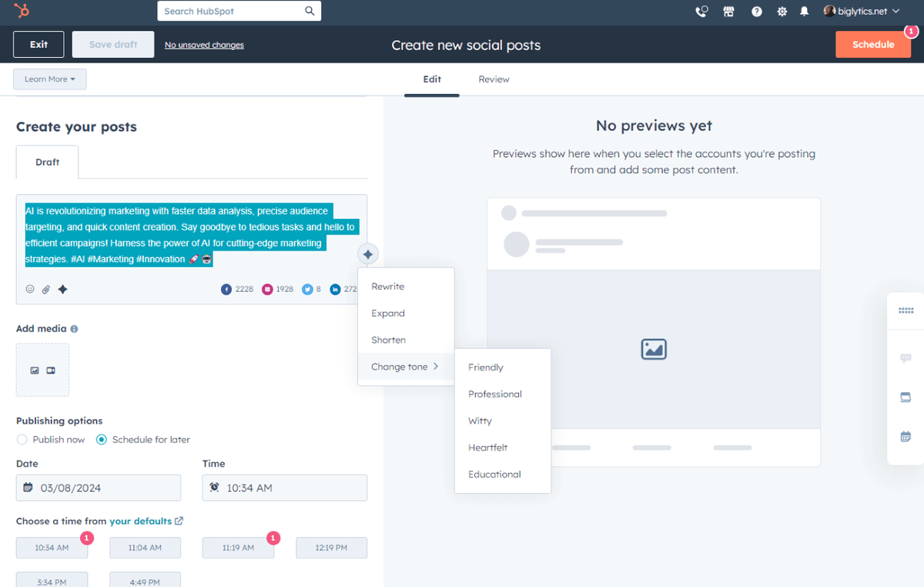Screen dimensions: 924x587
Task: Click the Schedule button
Action: point(873,45)
